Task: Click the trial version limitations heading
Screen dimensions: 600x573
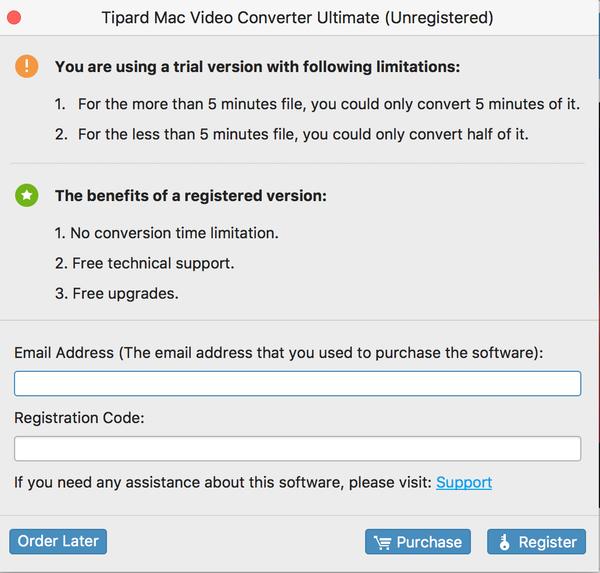Action: point(257,67)
